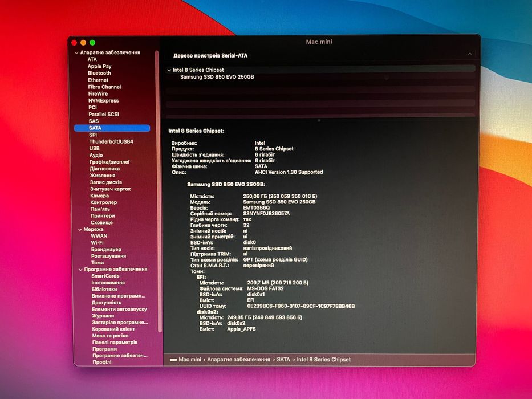The image size is (532, 399).
Task: Select Графіка/дисплеї in the sidebar
Action: click(109, 162)
